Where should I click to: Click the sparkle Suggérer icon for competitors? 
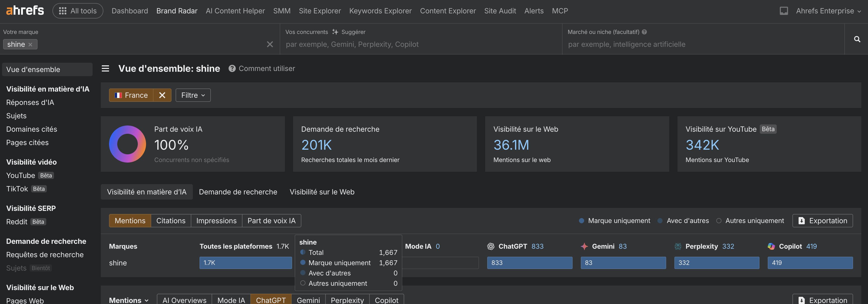click(x=335, y=32)
